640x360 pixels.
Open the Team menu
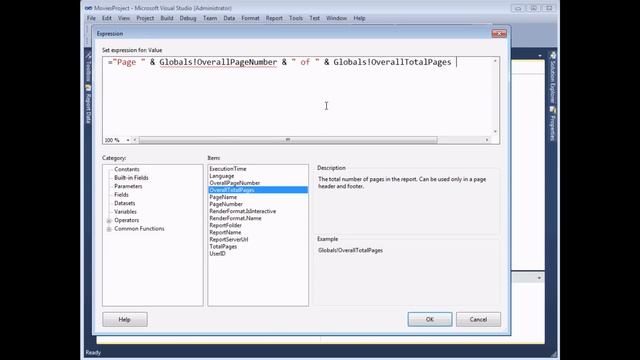[x=210, y=18]
